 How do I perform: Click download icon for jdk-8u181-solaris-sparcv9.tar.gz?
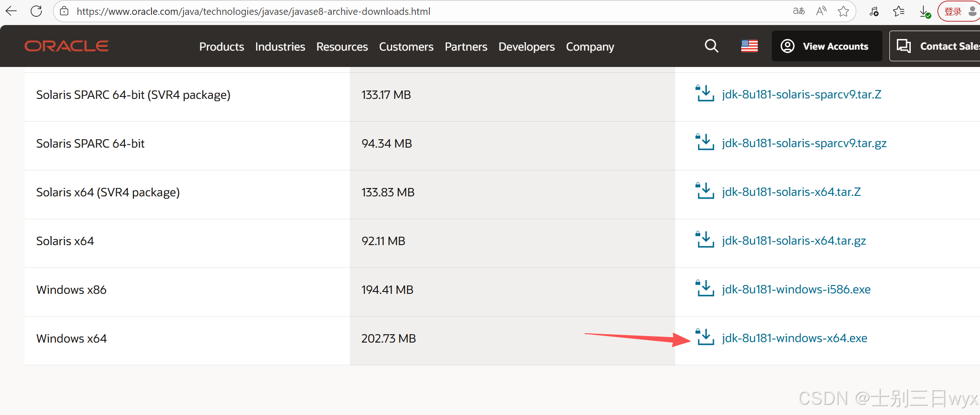coord(705,142)
